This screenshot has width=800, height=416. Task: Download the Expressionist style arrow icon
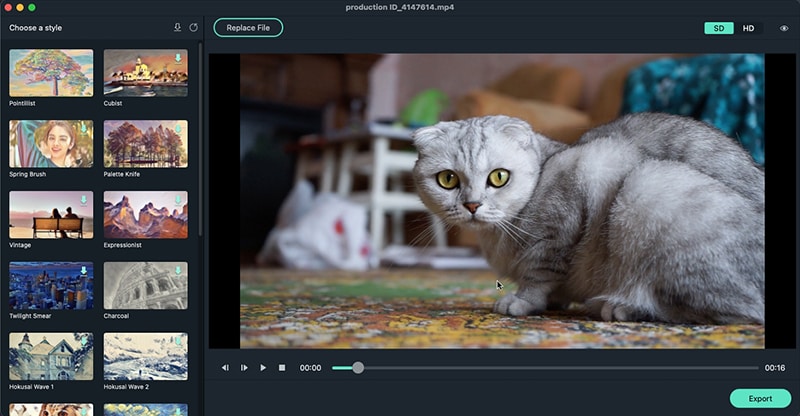(x=178, y=200)
